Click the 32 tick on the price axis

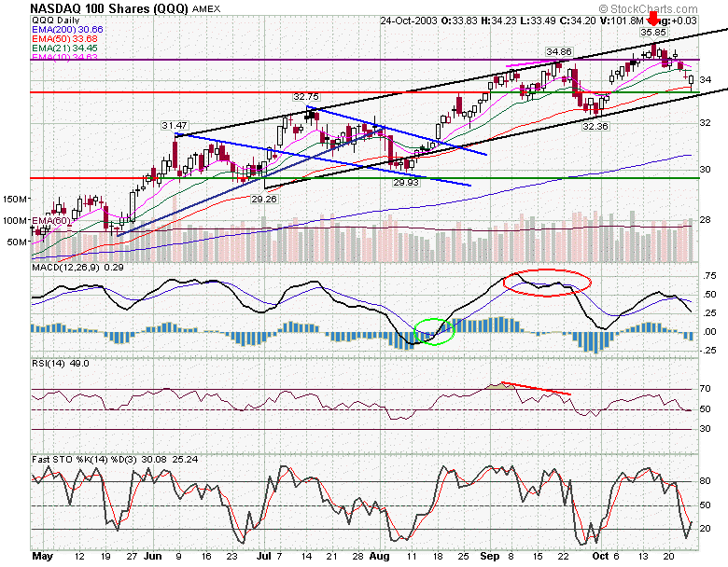pos(706,122)
